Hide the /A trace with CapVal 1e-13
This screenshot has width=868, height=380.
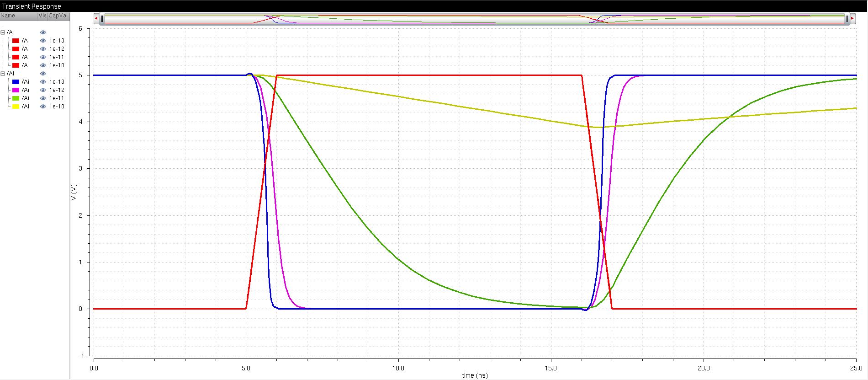43,41
